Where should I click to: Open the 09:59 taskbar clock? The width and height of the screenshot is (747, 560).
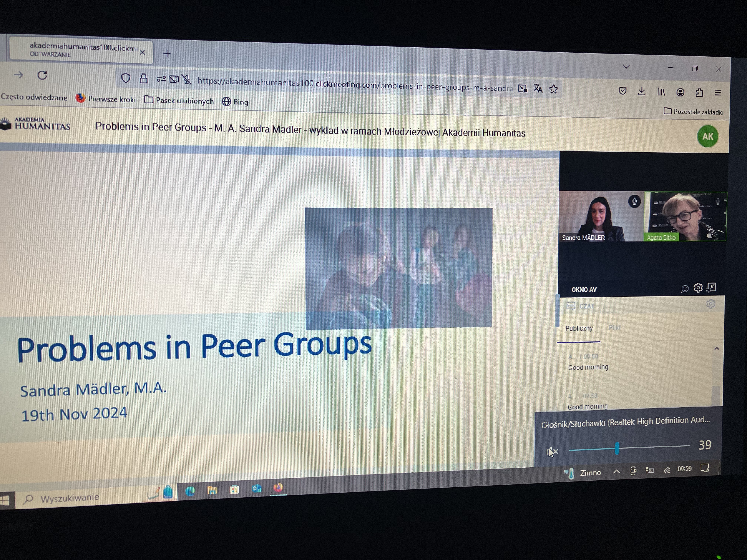[x=684, y=469]
